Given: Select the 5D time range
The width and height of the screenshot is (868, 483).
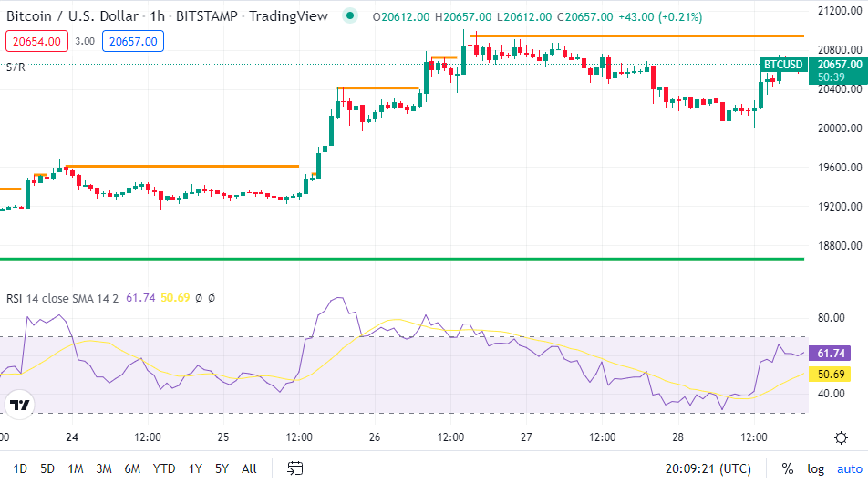Looking at the screenshot, I should (47, 468).
